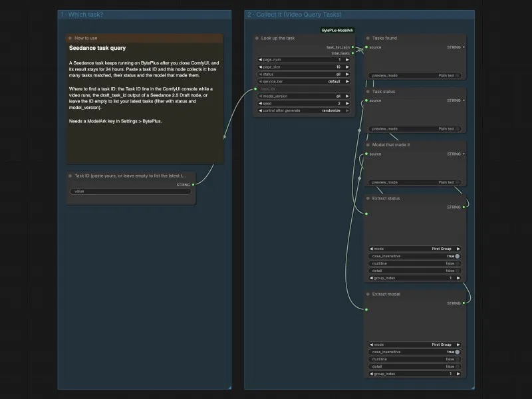The image size is (532, 399).
Task: Click the 'Task status' node title
Action: [x=384, y=92]
